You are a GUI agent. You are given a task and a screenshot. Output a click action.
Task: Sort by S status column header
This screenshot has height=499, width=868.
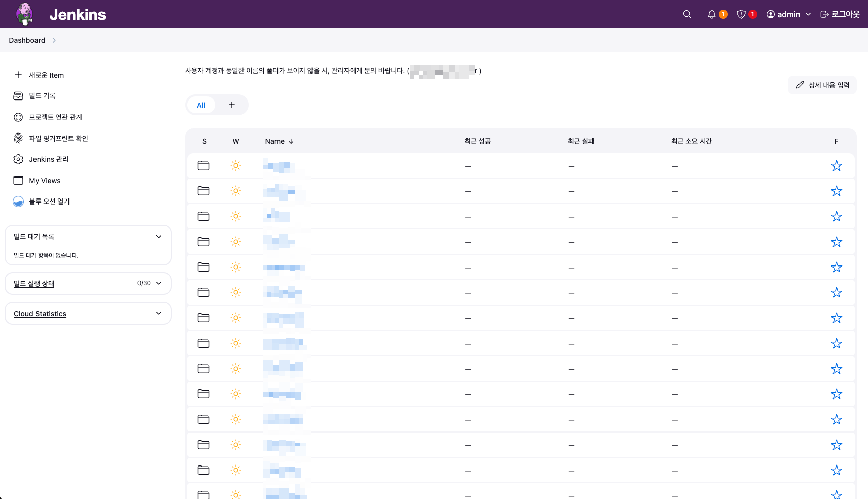coord(204,141)
